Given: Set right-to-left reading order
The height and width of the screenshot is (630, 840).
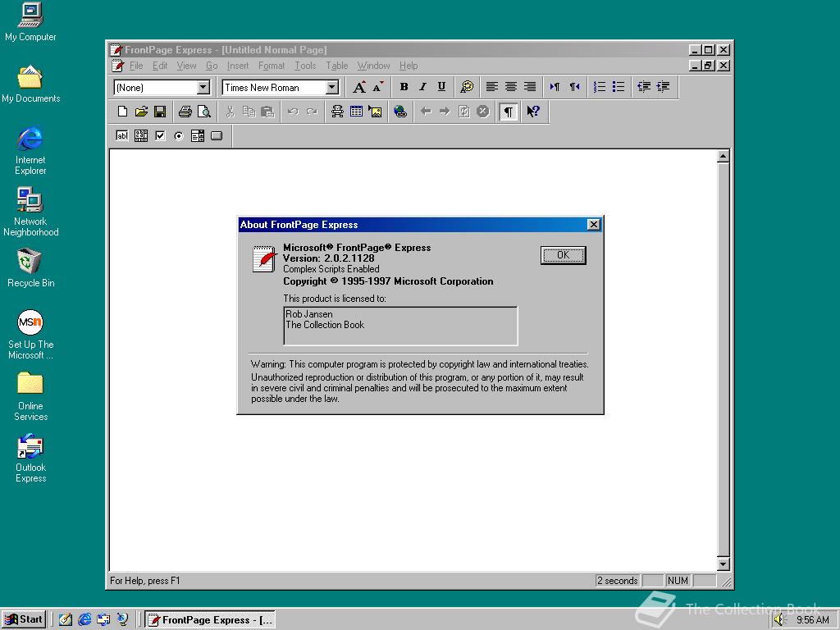Looking at the screenshot, I should point(574,87).
